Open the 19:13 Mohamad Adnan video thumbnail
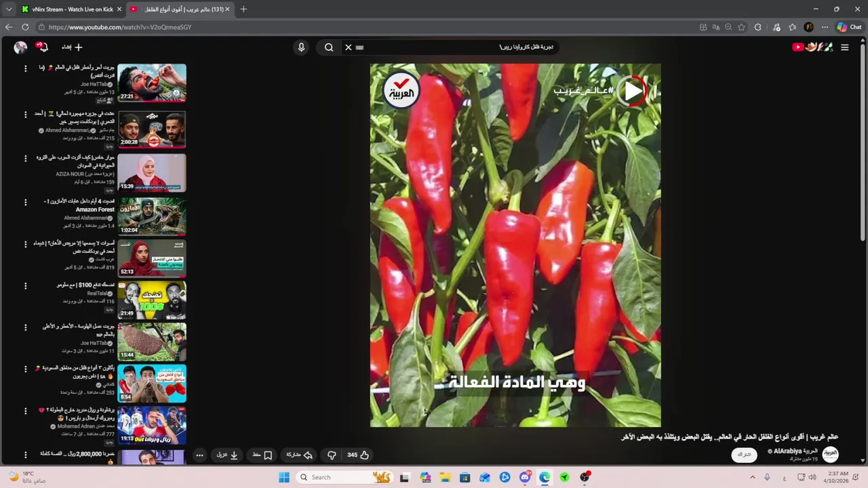This screenshot has width=868, height=488. [152, 425]
